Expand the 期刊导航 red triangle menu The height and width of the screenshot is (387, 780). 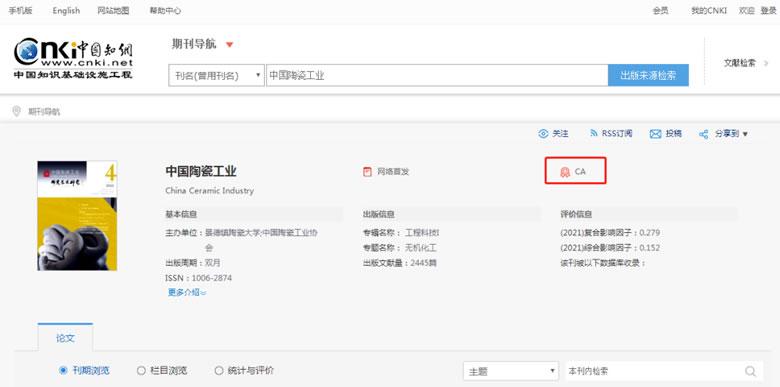[x=229, y=45]
